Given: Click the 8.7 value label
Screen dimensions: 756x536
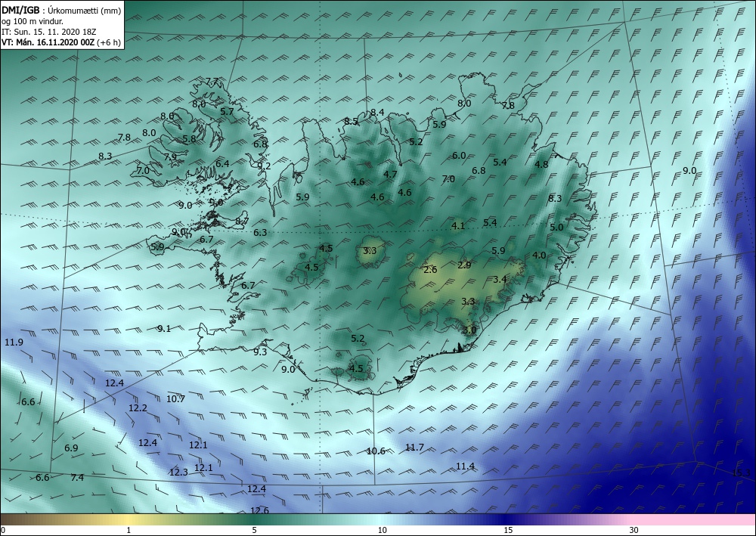Looking at the screenshot, I should pyautogui.click(x=242, y=222).
